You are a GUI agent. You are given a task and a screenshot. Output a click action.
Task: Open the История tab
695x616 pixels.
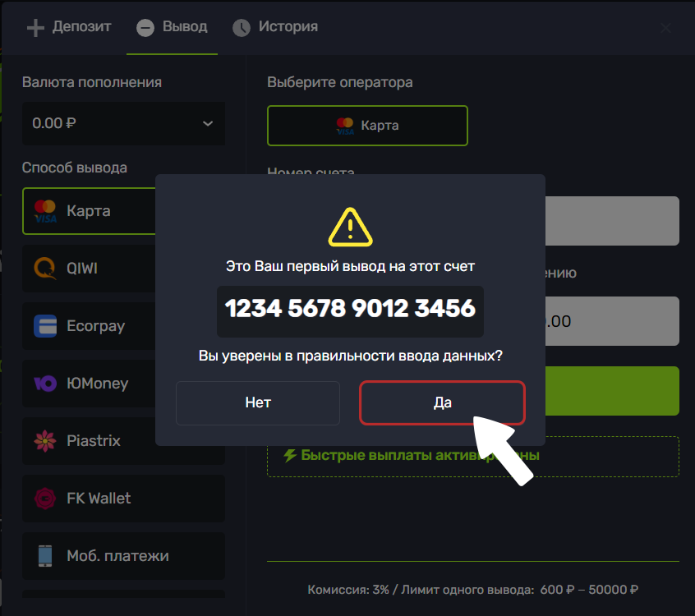pos(275,27)
